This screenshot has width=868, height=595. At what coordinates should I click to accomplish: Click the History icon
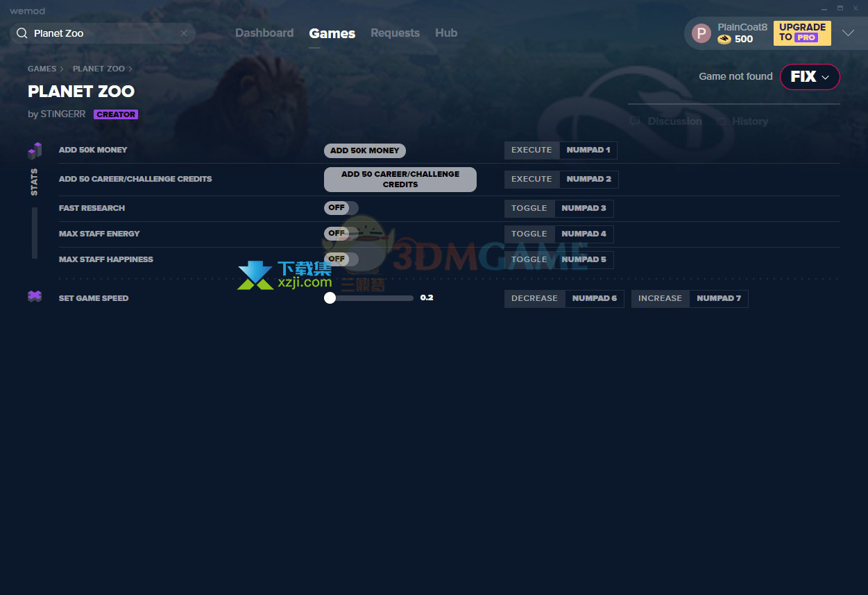tap(722, 121)
